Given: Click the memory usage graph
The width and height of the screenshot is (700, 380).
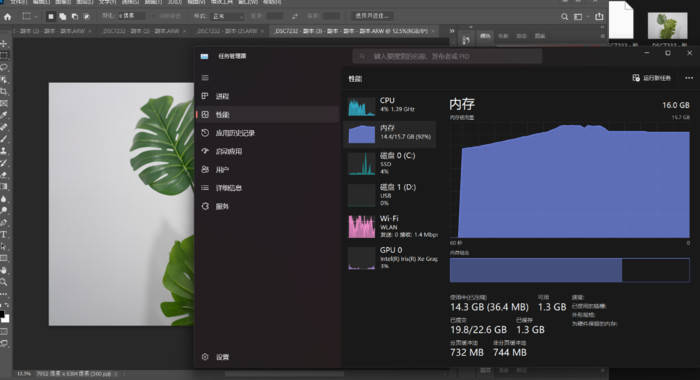Looking at the screenshot, I should pos(570,180).
